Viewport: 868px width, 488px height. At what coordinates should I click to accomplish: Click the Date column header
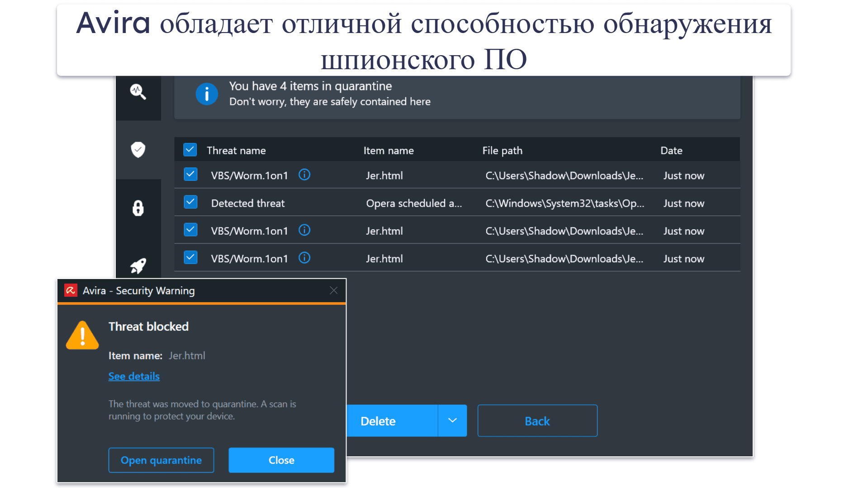(671, 151)
